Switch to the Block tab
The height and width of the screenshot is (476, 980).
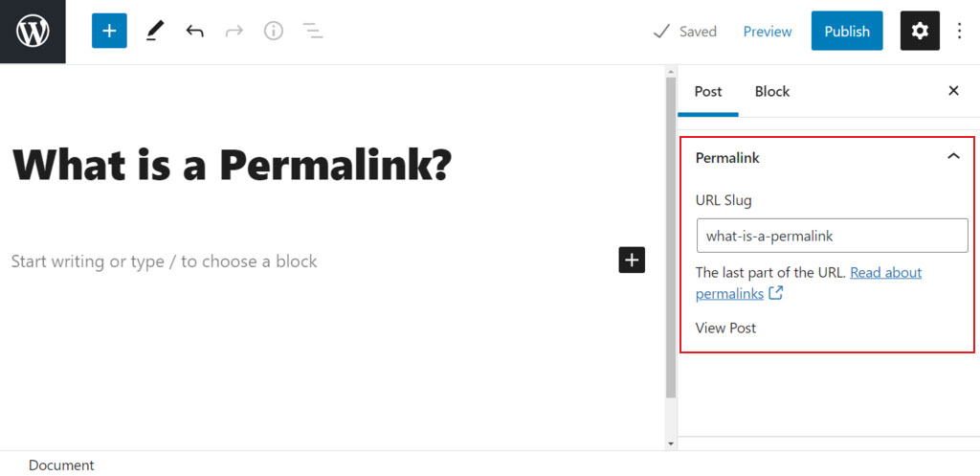772,91
